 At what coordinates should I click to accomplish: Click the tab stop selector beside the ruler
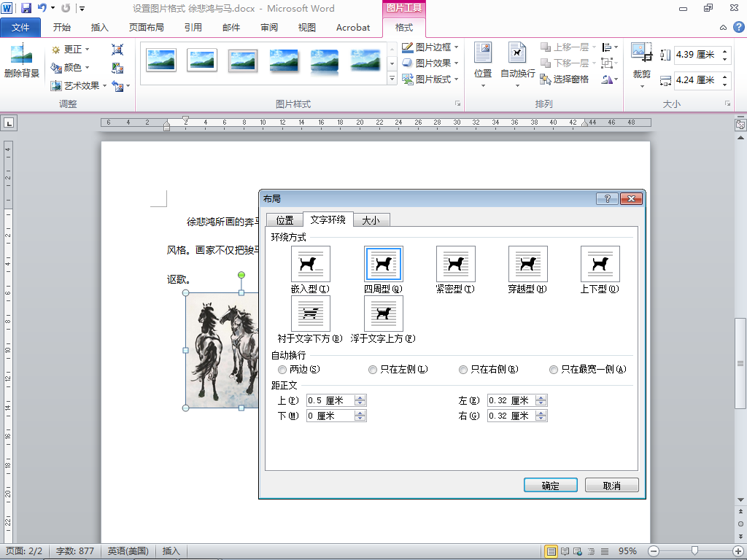(x=9, y=122)
